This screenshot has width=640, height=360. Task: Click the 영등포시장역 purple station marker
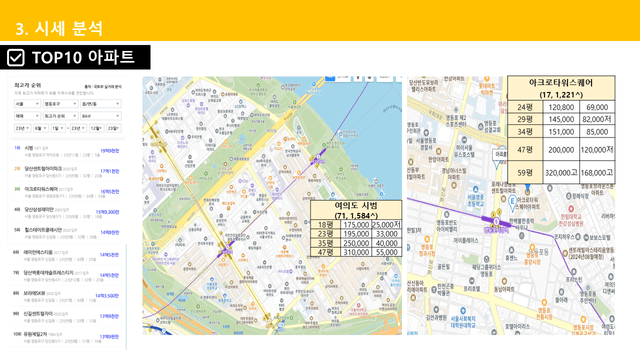click(496, 221)
